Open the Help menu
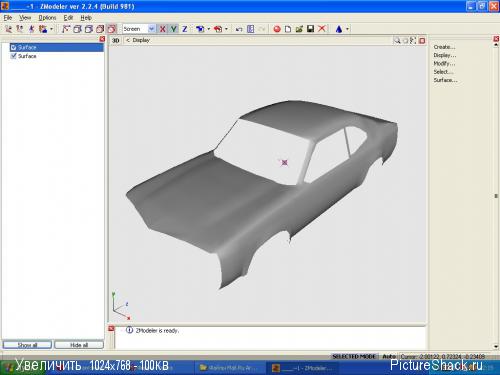Viewport: 500px width, 375px height. tap(86, 18)
